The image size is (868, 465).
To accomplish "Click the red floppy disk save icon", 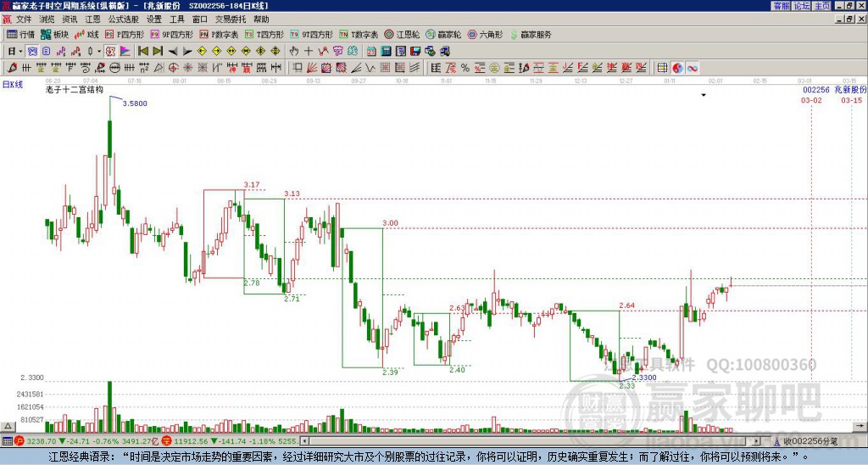I will pos(415,51).
